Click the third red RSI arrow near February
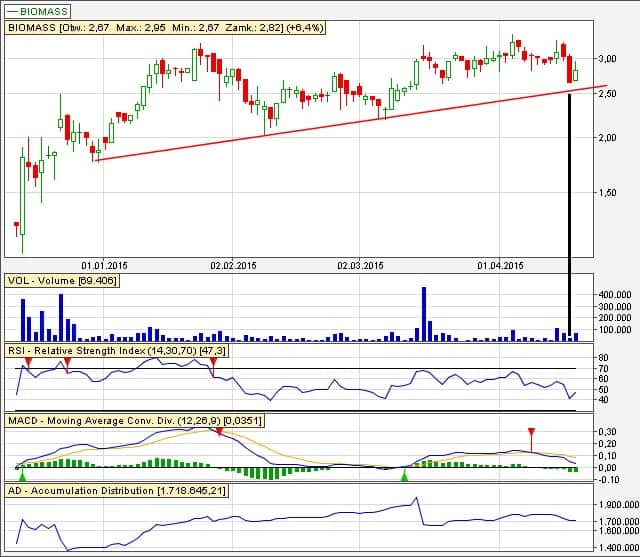 coord(213,361)
